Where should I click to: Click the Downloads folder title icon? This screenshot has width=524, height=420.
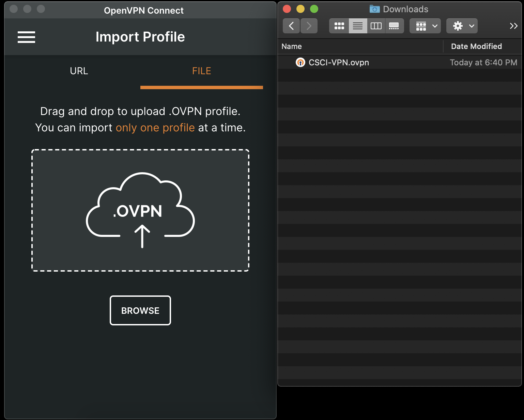click(375, 9)
